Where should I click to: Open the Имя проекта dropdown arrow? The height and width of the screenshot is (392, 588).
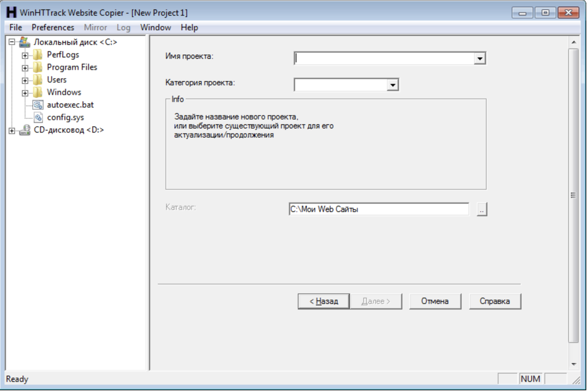480,59
